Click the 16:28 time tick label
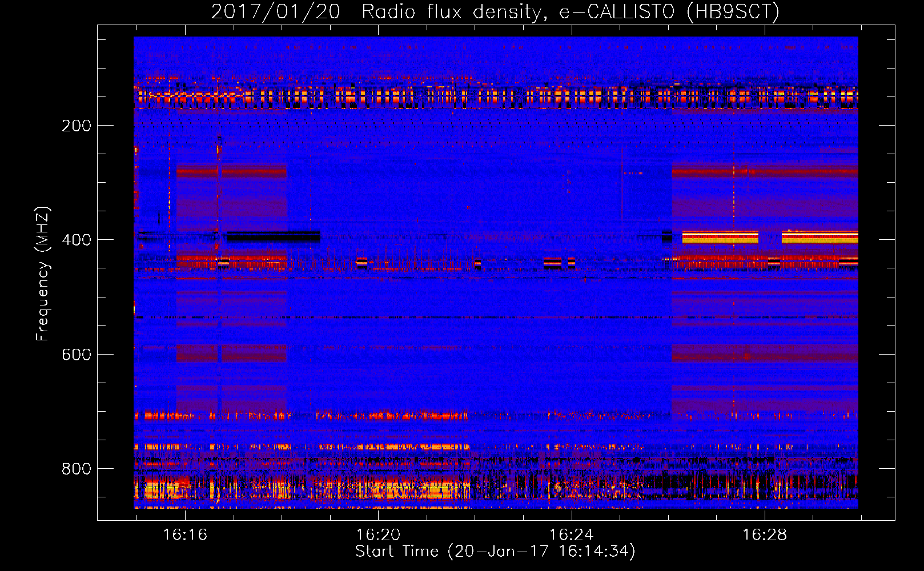The image size is (924, 571). (x=764, y=535)
